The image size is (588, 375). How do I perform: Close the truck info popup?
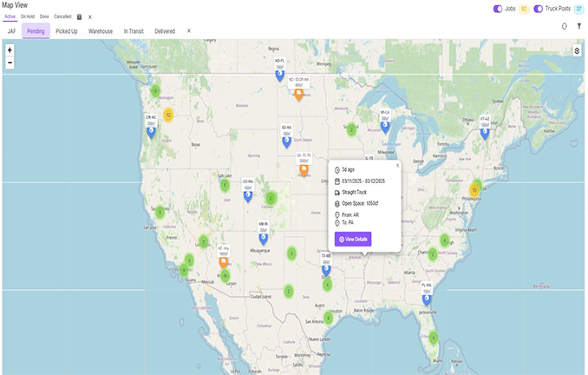(397, 164)
